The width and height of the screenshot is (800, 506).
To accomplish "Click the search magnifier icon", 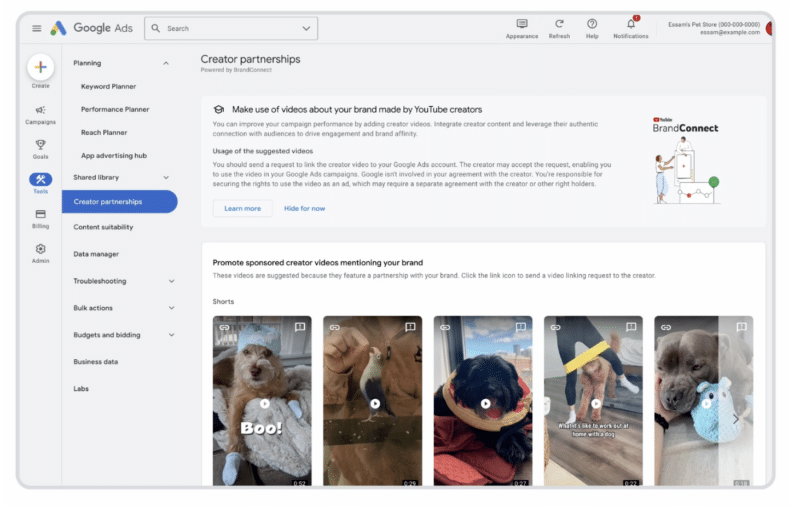I will [x=156, y=28].
